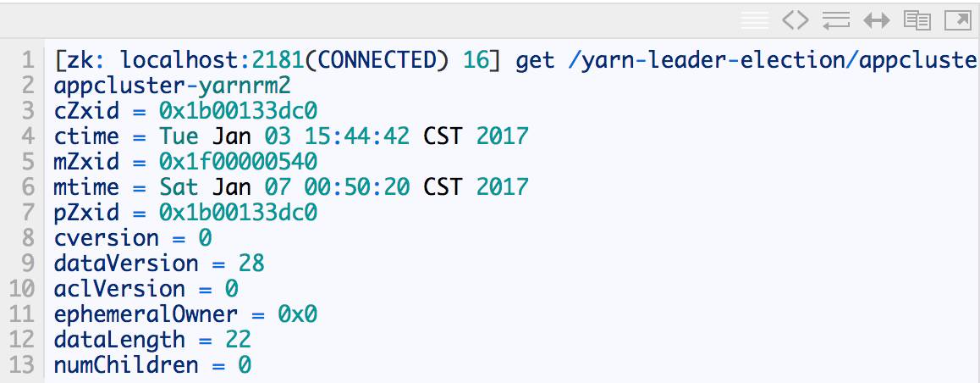Click the ephemeralOwner = 0x0 line
Image resolution: width=980 pixels, height=383 pixels.
(x=185, y=314)
